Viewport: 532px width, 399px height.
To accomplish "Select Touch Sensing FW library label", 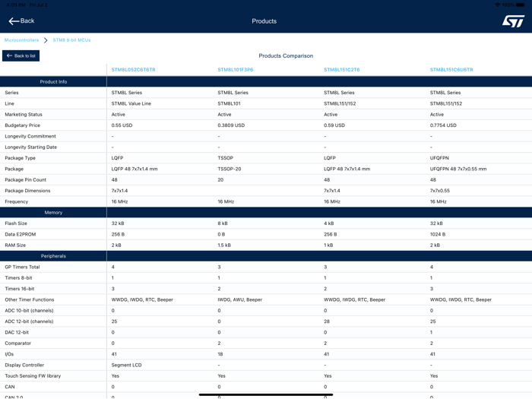I will tap(33, 375).
